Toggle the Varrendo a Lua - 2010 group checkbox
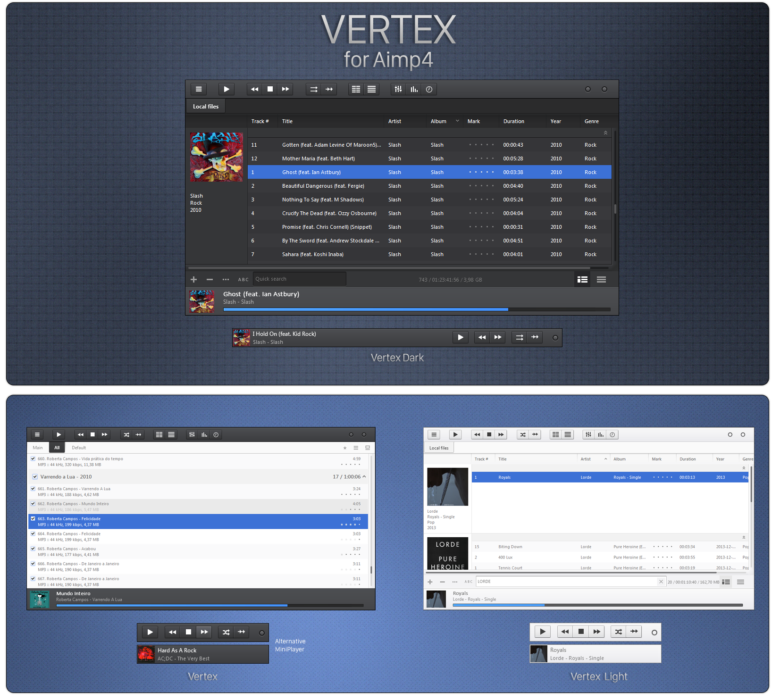This screenshot has width=780, height=700. (x=35, y=477)
